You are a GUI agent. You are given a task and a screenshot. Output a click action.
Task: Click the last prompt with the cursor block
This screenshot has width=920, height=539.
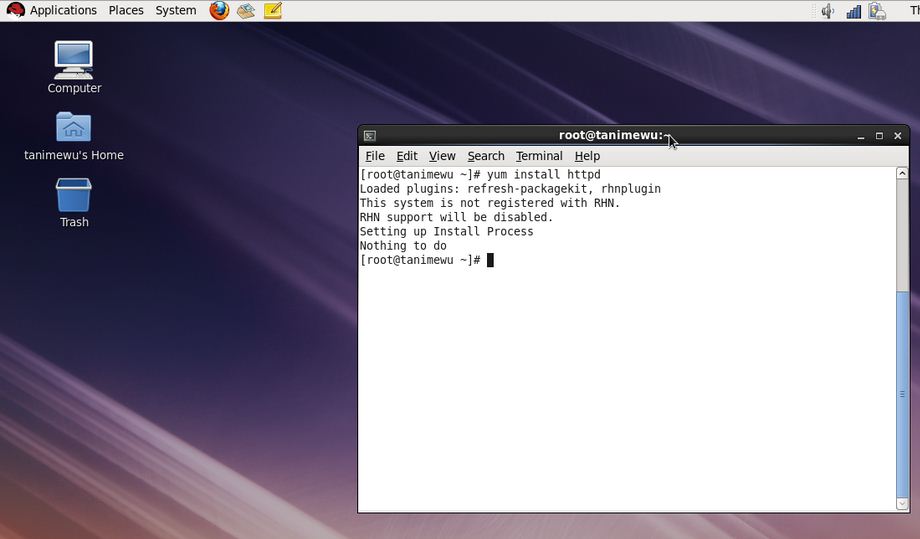(427, 260)
